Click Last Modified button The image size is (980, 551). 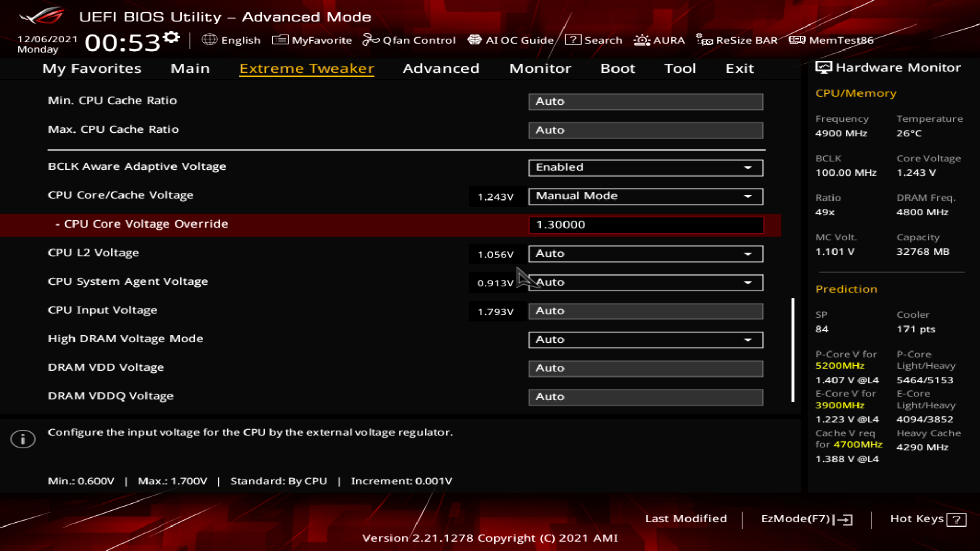coord(685,519)
